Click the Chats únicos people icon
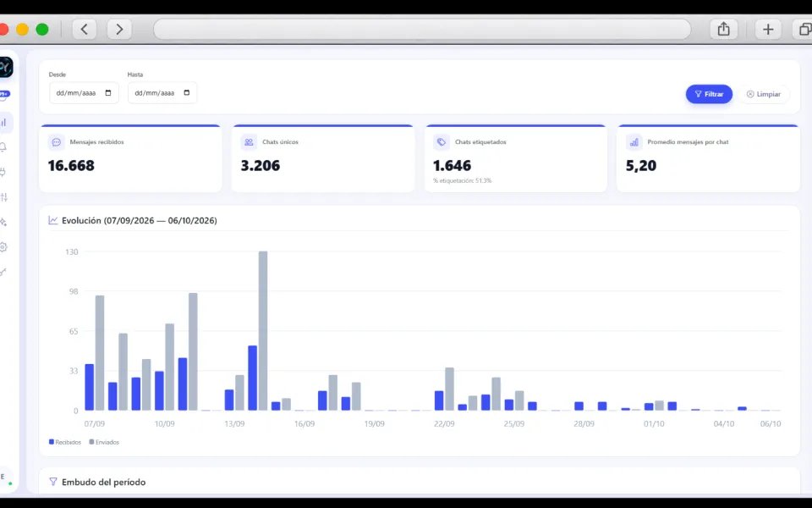 coord(249,142)
